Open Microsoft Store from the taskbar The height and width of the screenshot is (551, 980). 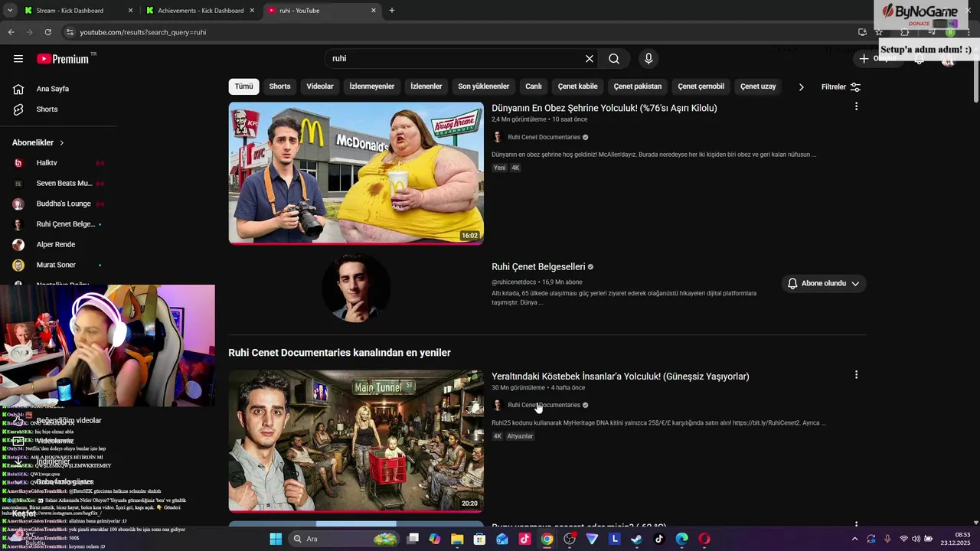(x=479, y=539)
